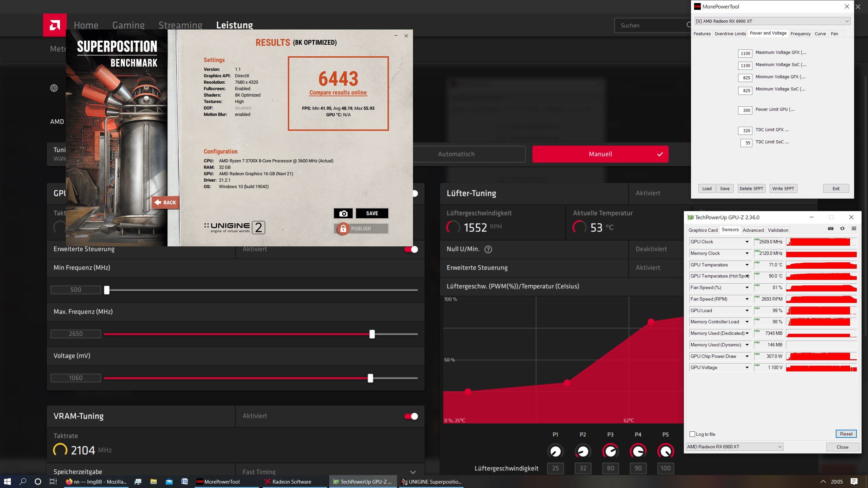Image resolution: width=868 pixels, height=488 pixels.
Task: Open the GPU Temperature sensor dropdown
Action: pos(747,265)
